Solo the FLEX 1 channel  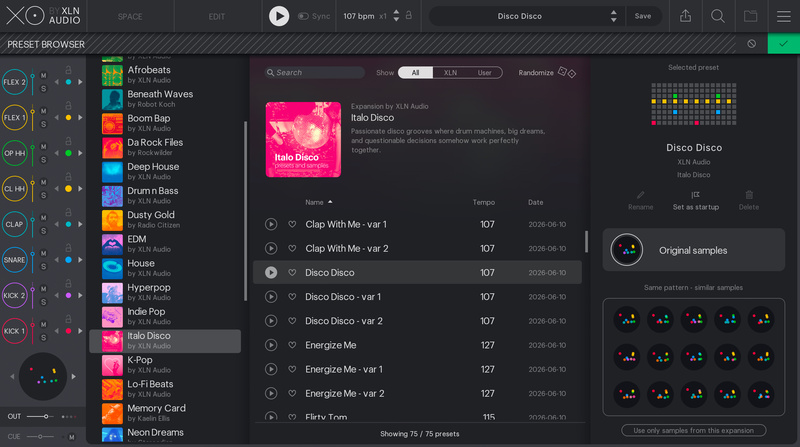[x=43, y=124]
